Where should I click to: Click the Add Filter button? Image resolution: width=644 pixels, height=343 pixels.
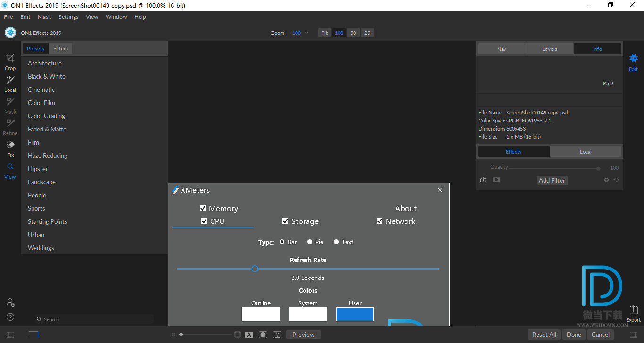[552, 180]
